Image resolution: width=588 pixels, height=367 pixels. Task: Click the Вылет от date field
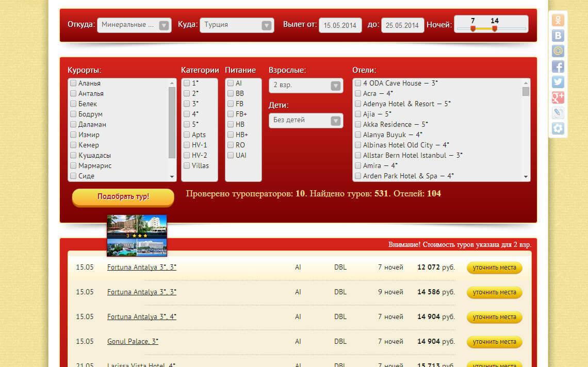click(340, 25)
